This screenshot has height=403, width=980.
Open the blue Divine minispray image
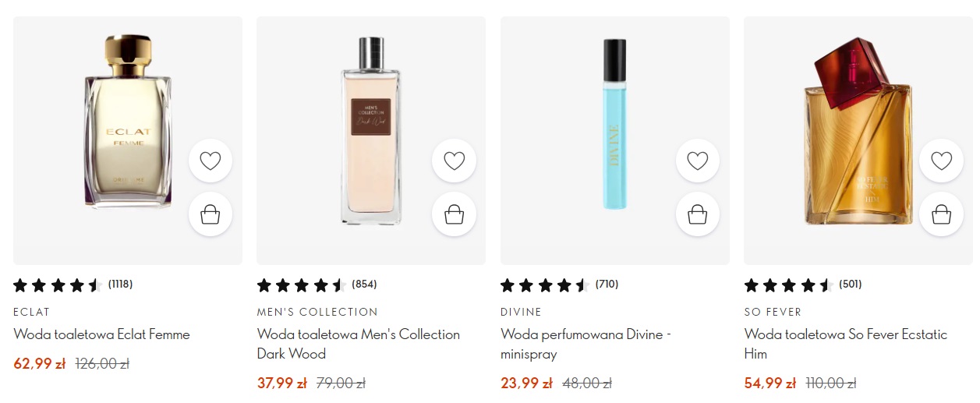pos(614,125)
